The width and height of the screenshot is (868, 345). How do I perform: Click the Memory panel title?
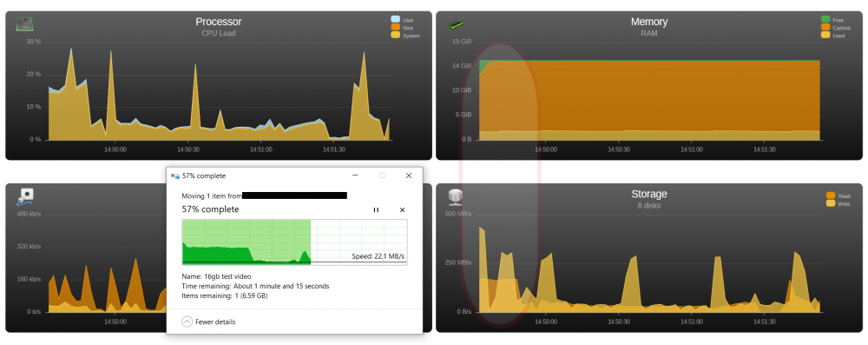tap(648, 23)
